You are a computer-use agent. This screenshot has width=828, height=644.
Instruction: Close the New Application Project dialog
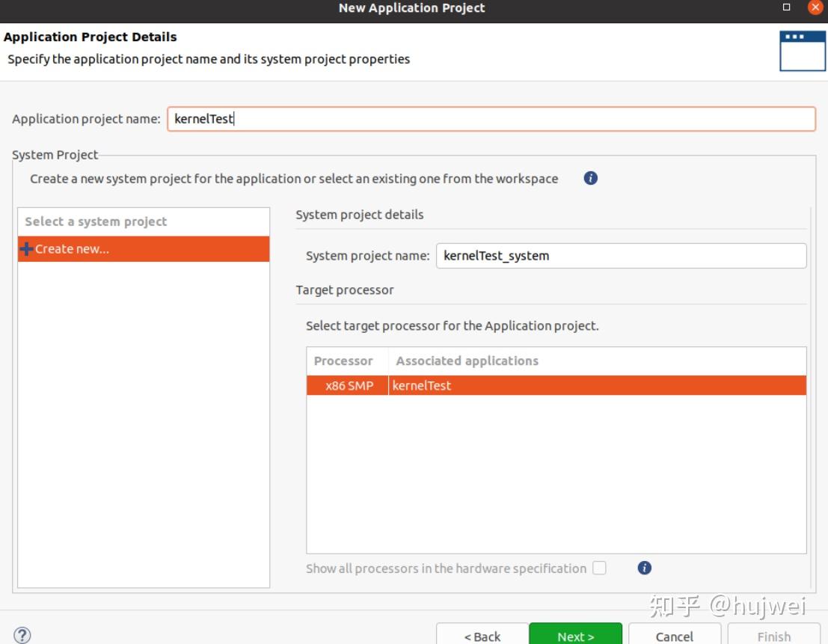pos(815,7)
